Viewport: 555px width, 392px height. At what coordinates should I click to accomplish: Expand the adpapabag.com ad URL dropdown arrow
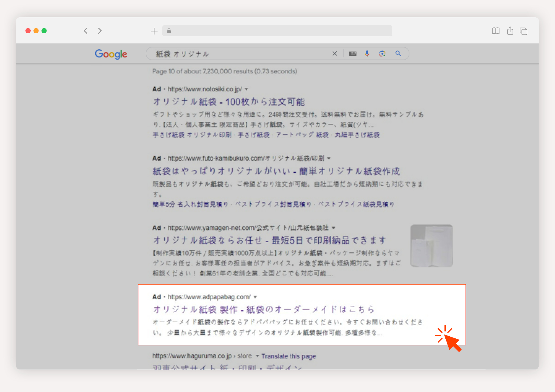tap(255, 297)
